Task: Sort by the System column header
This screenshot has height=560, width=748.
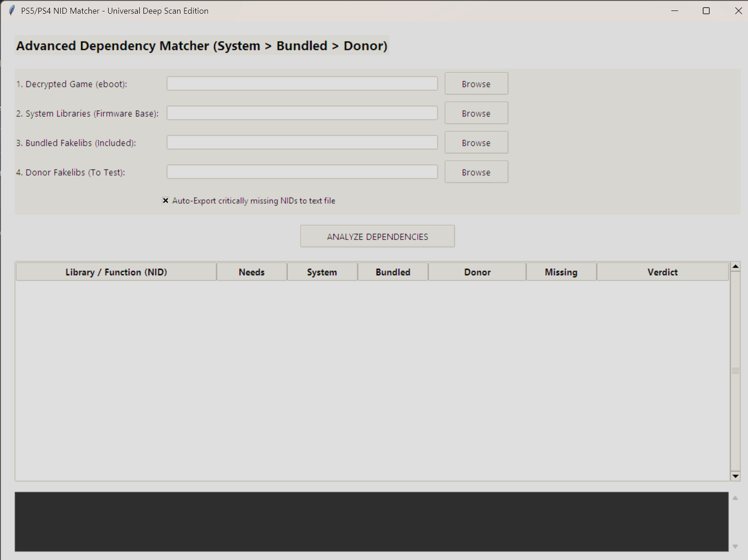Action: point(322,272)
